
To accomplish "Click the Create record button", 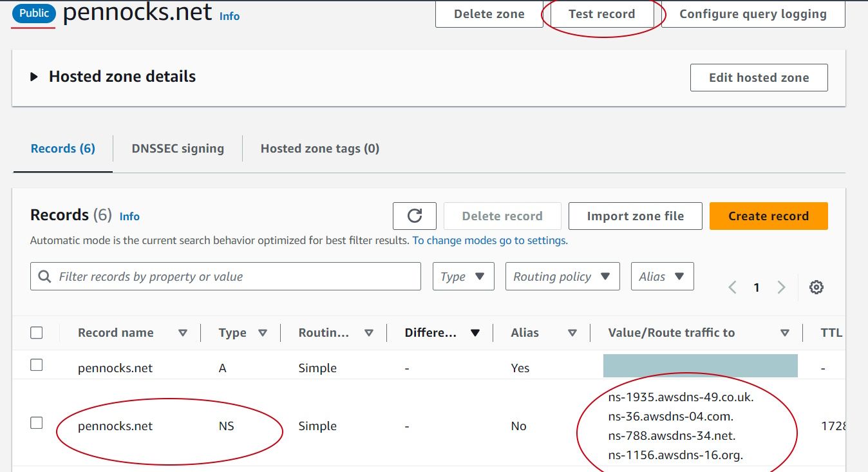I will tap(769, 216).
